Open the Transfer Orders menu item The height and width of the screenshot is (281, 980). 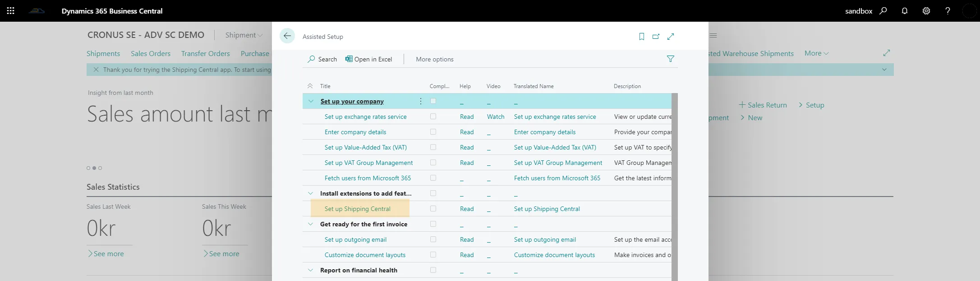pyautogui.click(x=206, y=54)
